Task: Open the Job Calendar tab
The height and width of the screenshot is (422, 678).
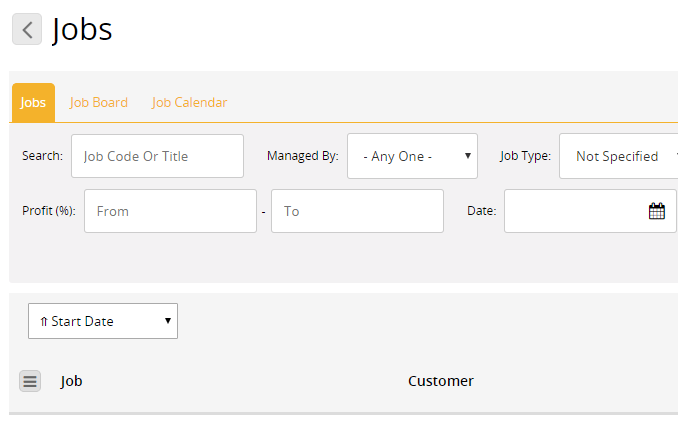Action: coord(189,102)
